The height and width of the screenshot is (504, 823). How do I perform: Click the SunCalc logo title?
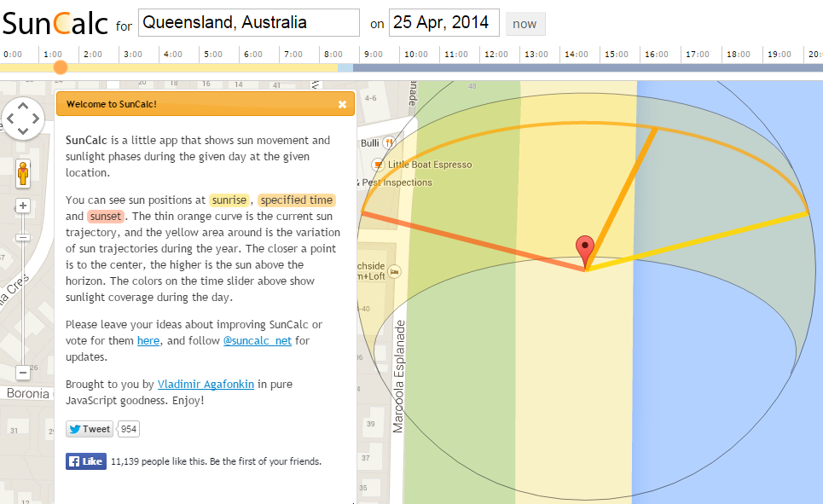[55, 23]
